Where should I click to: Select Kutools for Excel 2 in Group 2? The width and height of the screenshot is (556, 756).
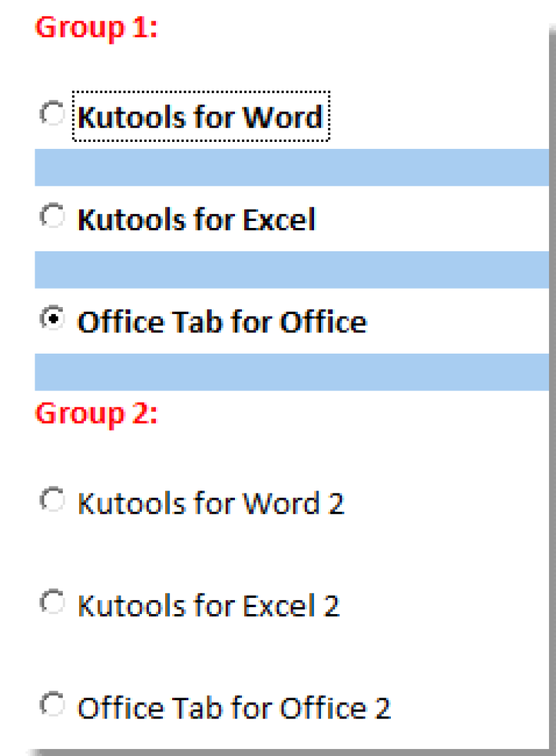click(52, 603)
